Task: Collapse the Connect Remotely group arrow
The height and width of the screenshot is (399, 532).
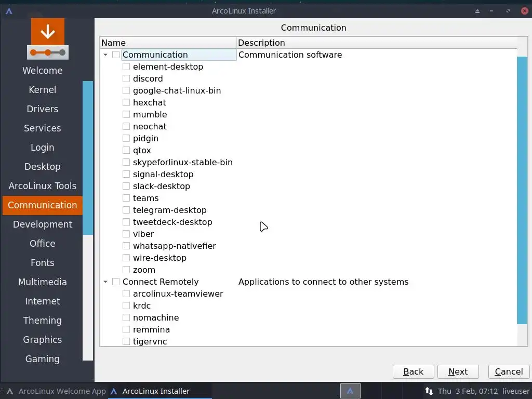Action: [x=105, y=282]
